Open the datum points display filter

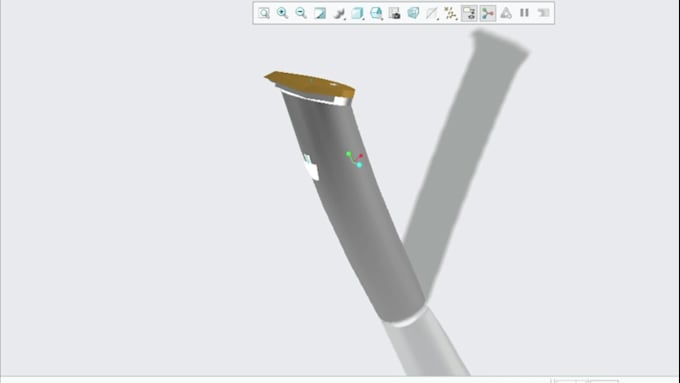[x=451, y=13]
